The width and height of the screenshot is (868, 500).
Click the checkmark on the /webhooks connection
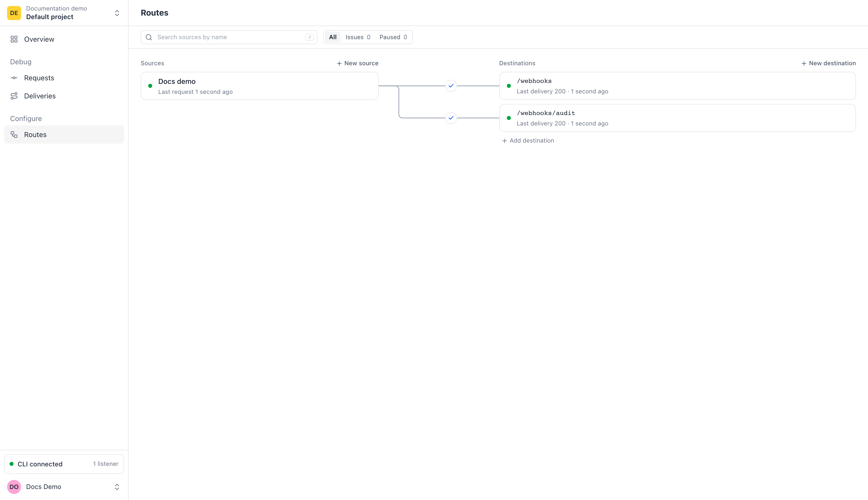point(451,86)
